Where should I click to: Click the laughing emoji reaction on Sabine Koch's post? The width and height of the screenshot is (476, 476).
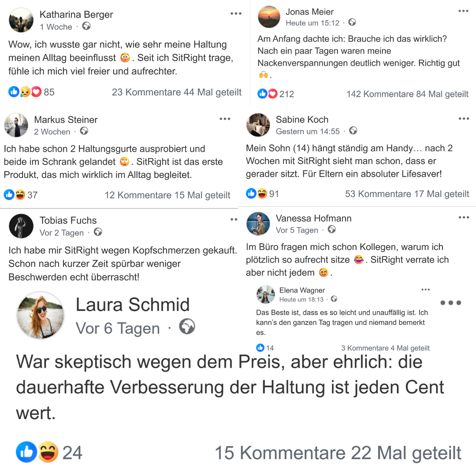pyautogui.click(x=262, y=193)
